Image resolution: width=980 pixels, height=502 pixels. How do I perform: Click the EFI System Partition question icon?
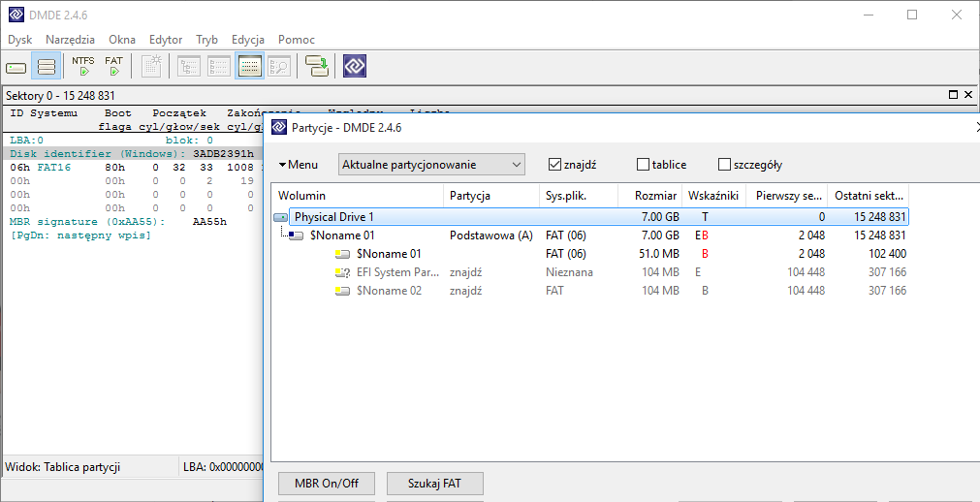click(343, 272)
